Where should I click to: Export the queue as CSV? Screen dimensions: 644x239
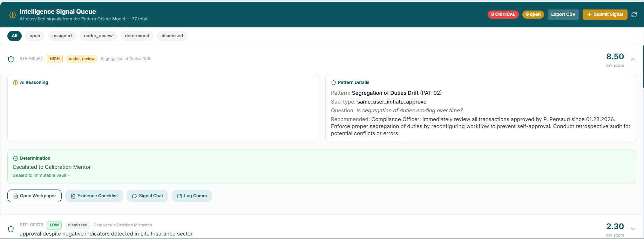click(x=563, y=14)
